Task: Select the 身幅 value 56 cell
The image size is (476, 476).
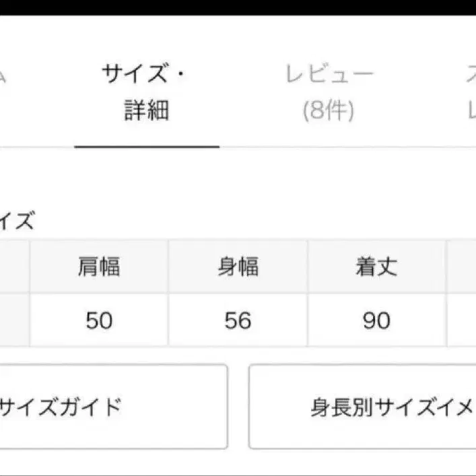Action: click(x=238, y=320)
